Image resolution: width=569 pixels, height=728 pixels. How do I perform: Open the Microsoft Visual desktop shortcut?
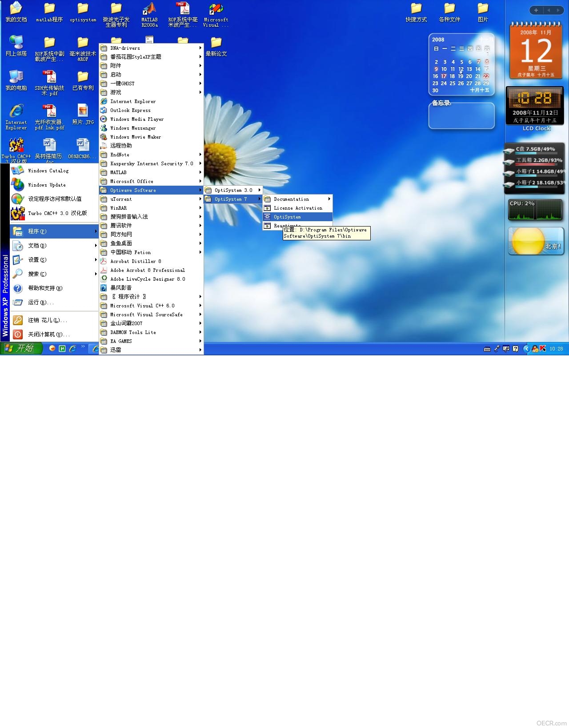pyautogui.click(x=216, y=15)
